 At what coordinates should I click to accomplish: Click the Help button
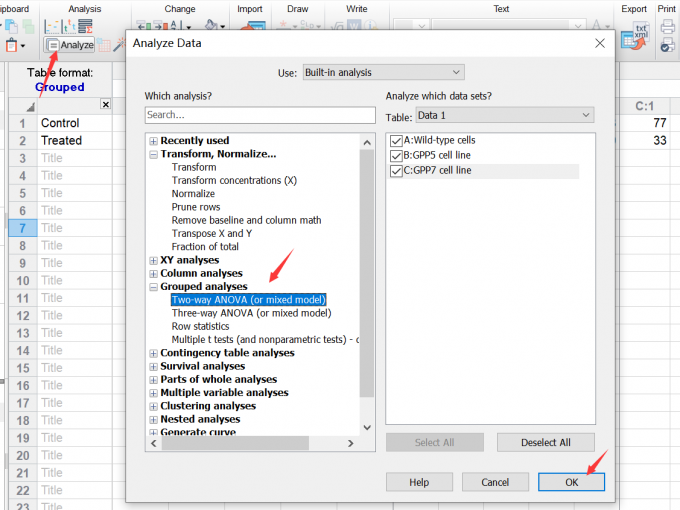[419, 482]
